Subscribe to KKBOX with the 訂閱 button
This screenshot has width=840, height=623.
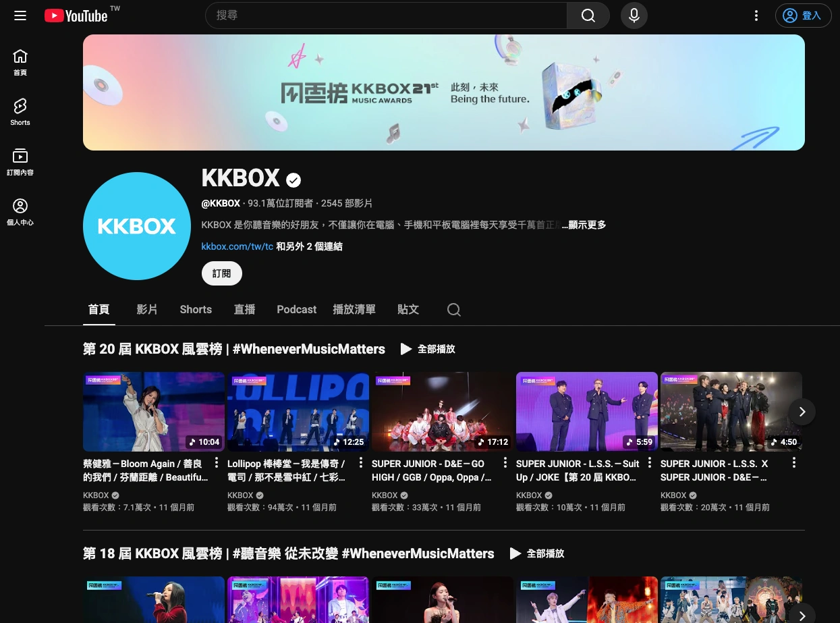point(221,273)
